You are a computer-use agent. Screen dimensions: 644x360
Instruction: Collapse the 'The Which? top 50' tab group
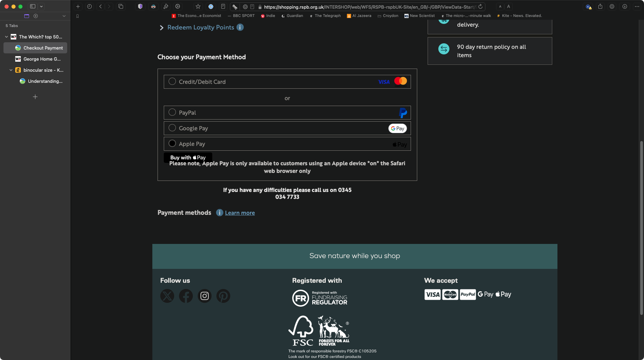(x=7, y=37)
